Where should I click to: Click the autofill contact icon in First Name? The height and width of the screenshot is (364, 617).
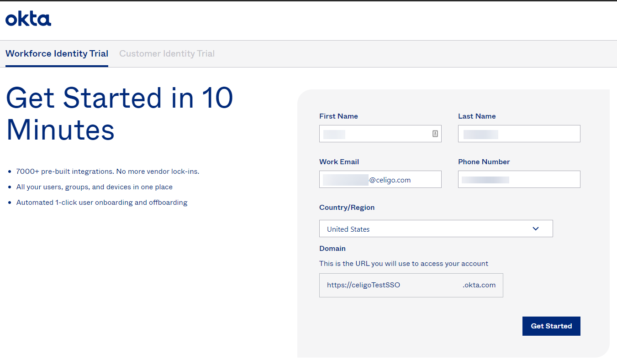point(435,134)
